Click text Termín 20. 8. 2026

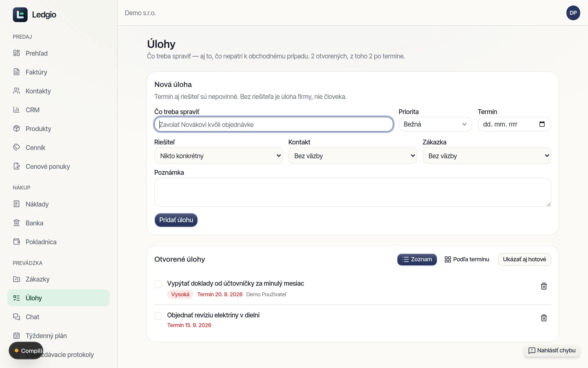coord(220,294)
